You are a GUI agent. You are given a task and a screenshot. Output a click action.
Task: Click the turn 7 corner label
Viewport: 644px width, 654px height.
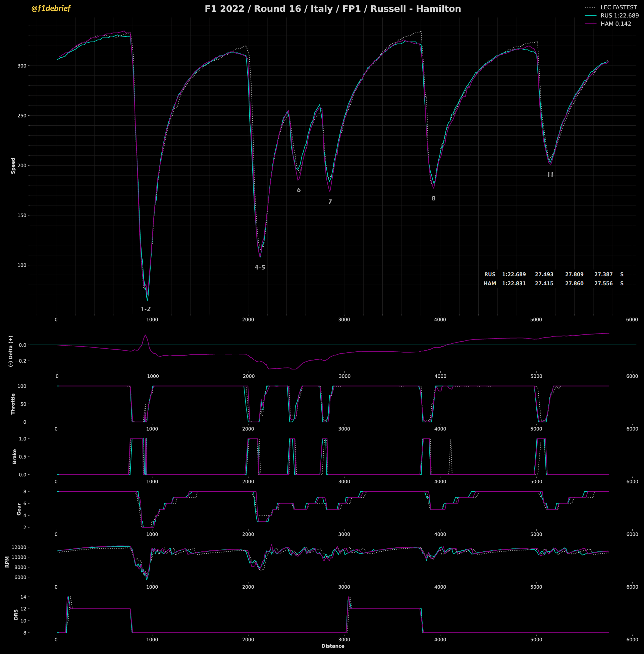click(x=330, y=202)
